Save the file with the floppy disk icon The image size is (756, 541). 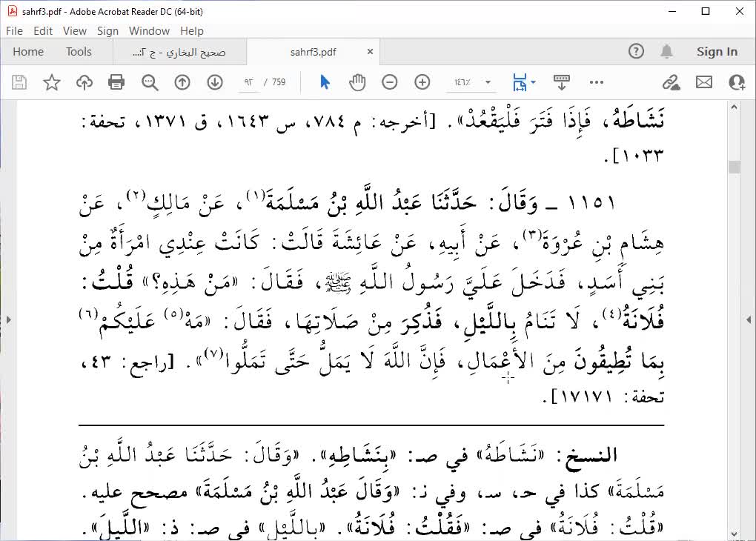[19, 82]
